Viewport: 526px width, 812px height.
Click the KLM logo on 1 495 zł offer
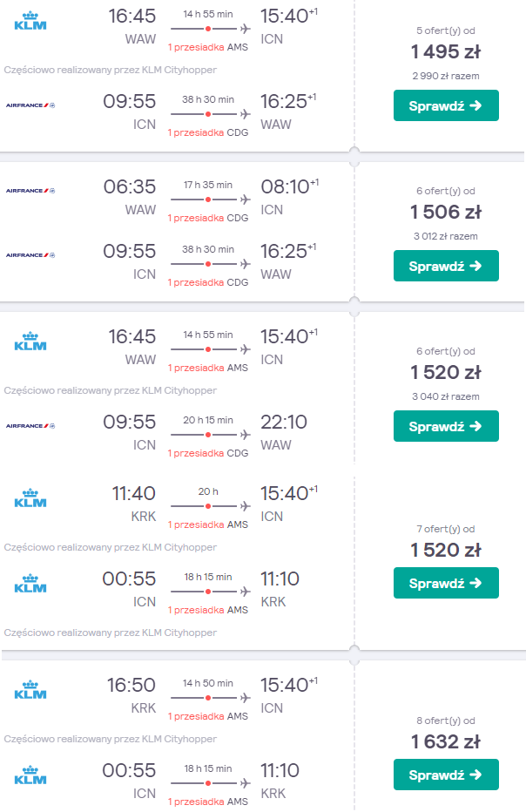[30, 21]
